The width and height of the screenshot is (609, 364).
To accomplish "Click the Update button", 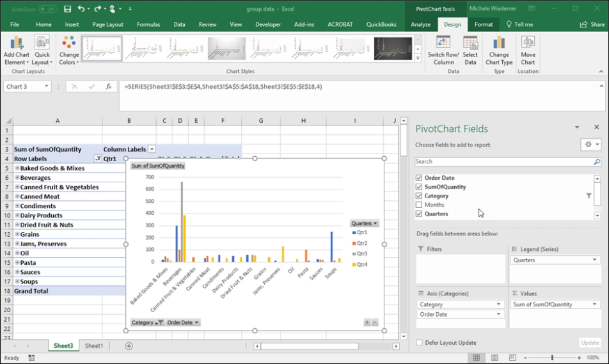I will (590, 343).
